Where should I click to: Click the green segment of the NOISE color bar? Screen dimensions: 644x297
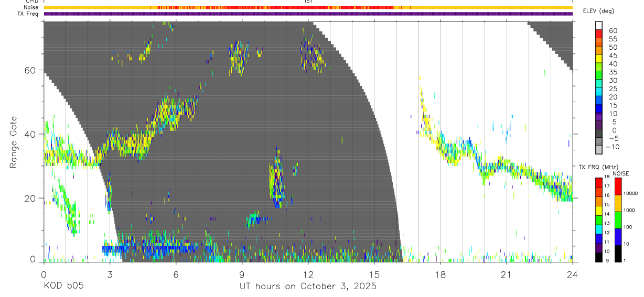[x=618, y=220]
